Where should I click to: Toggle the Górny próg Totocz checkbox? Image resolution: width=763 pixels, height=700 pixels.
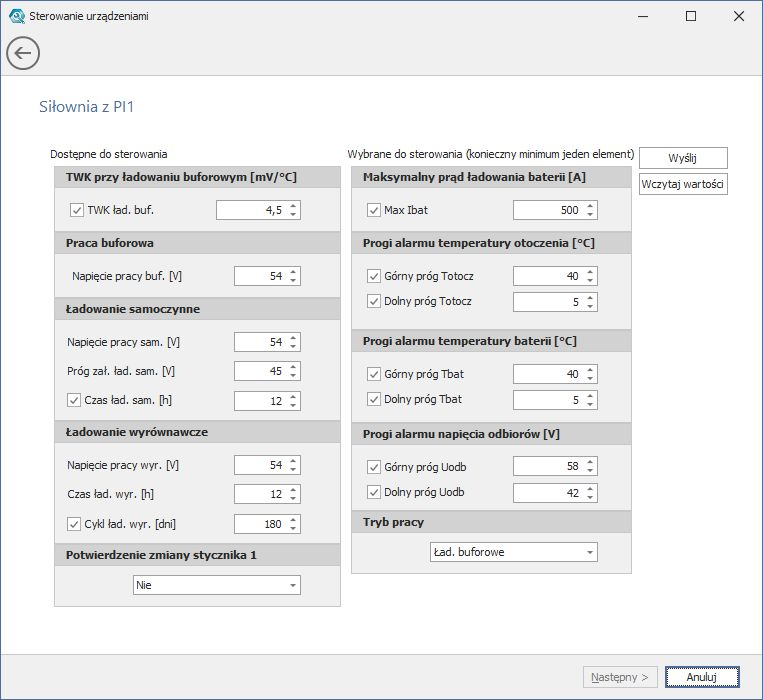(x=374, y=276)
